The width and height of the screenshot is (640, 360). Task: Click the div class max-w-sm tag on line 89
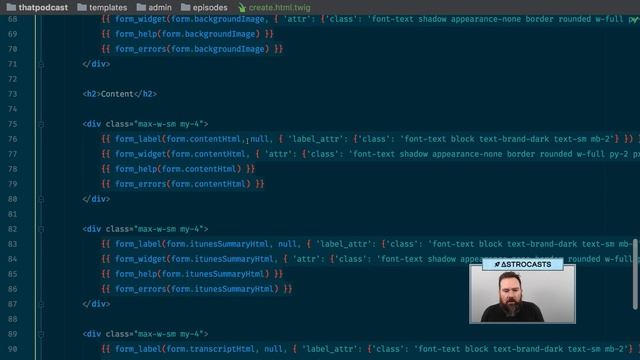coord(145,334)
